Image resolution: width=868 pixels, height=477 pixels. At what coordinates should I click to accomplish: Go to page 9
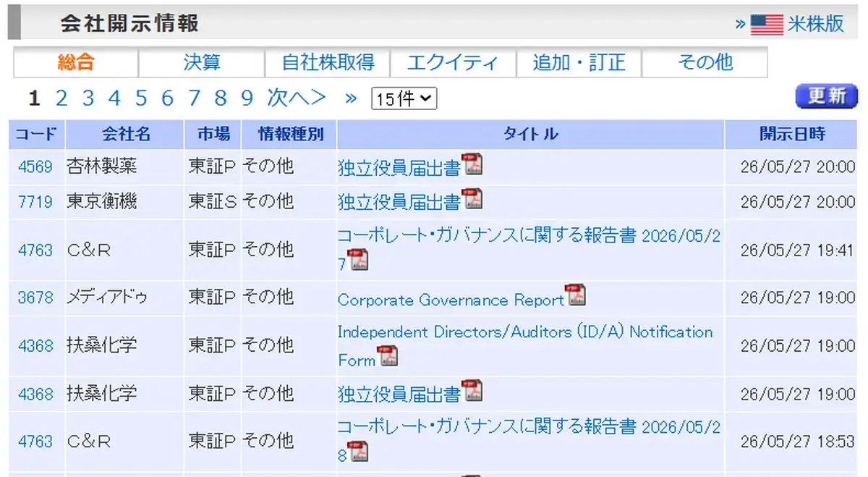[x=247, y=98]
